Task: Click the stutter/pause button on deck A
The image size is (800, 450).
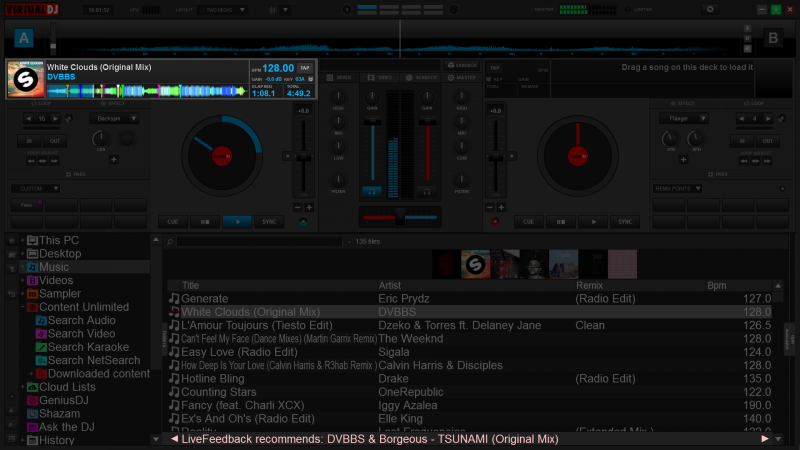Action: point(205,222)
